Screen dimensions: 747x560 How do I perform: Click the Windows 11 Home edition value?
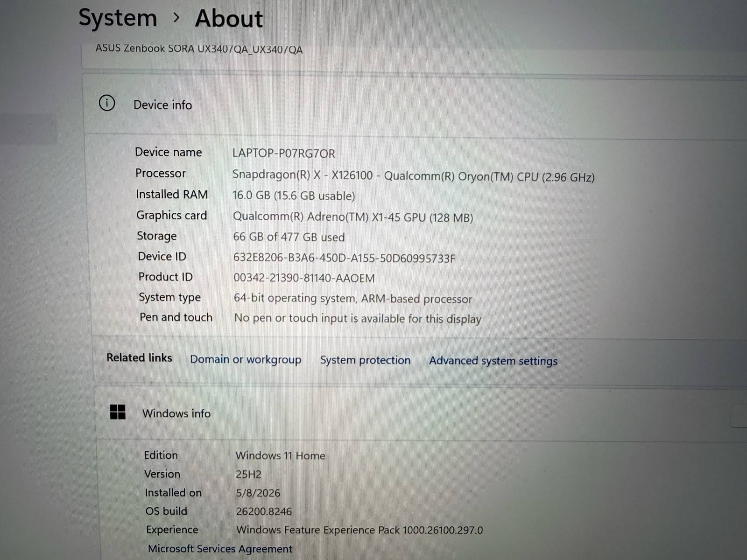coord(280,455)
